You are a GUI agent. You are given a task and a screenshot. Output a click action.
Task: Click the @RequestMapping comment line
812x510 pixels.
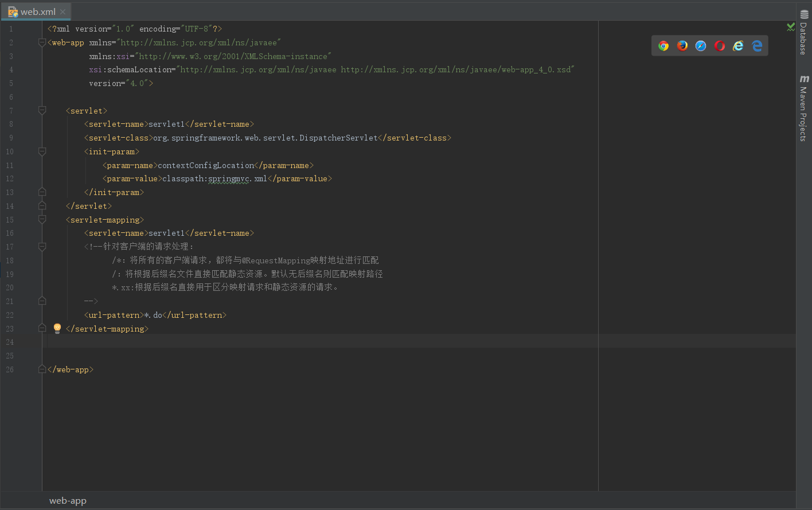pos(245,260)
